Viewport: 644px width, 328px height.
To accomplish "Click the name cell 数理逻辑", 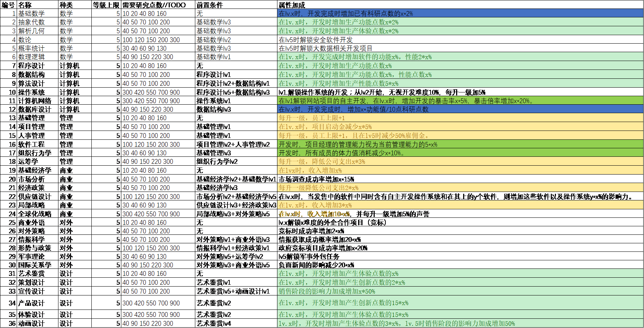I will pos(38,57).
